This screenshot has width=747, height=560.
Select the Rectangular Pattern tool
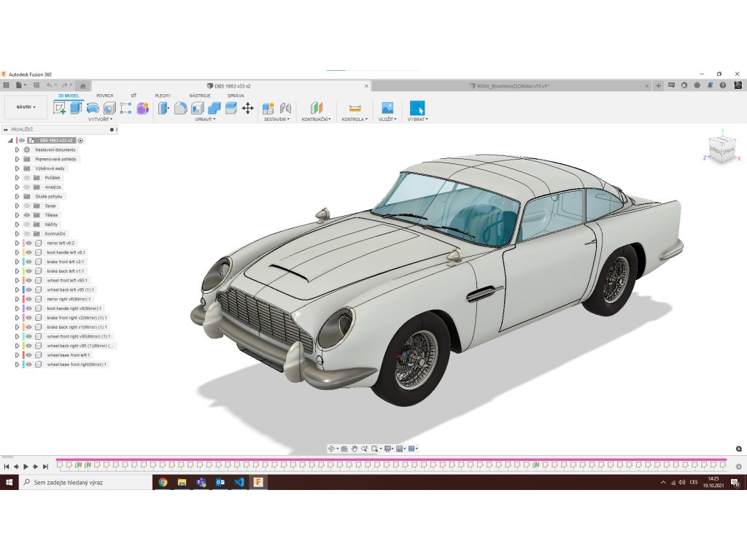(125, 108)
